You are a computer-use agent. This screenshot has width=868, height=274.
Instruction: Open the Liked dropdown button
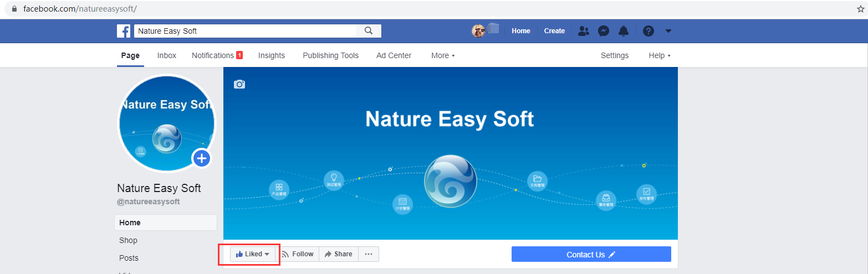(252, 254)
